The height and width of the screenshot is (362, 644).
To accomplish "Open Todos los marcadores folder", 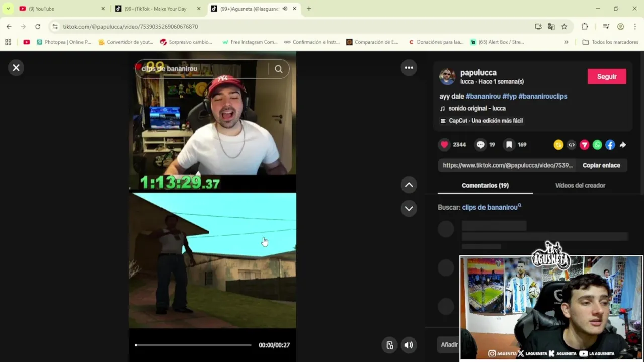I will pos(610,42).
